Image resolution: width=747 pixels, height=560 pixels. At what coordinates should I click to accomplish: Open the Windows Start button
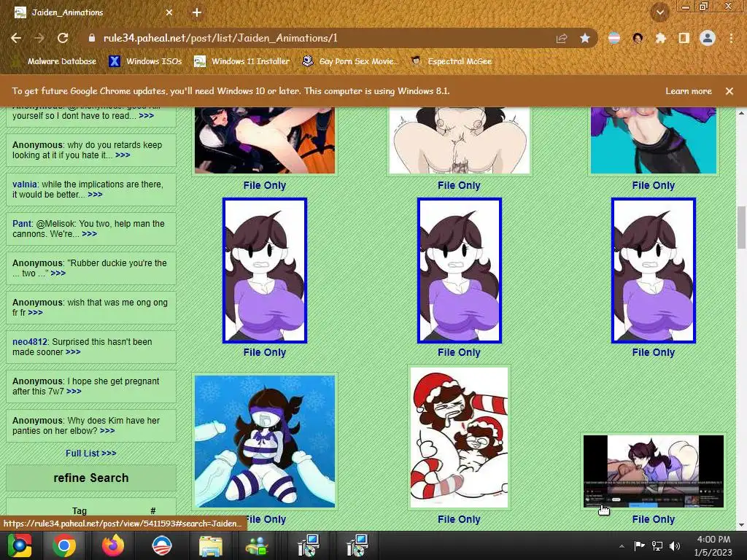20,545
